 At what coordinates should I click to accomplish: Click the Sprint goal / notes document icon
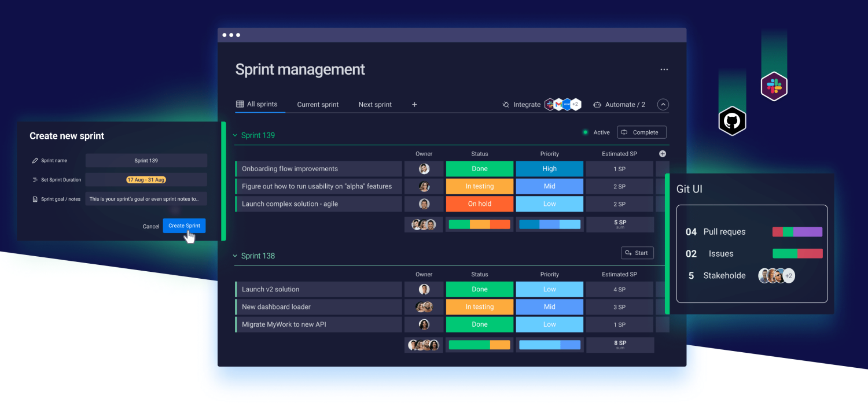point(35,199)
